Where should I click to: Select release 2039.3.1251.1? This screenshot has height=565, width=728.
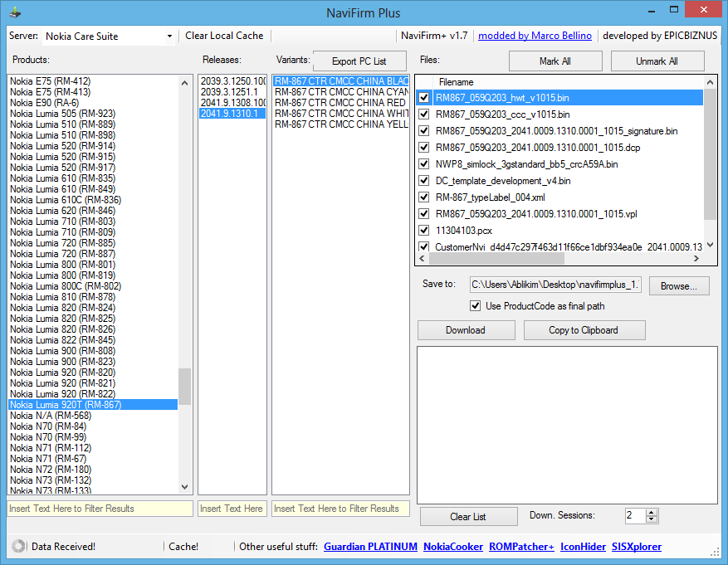click(x=232, y=92)
